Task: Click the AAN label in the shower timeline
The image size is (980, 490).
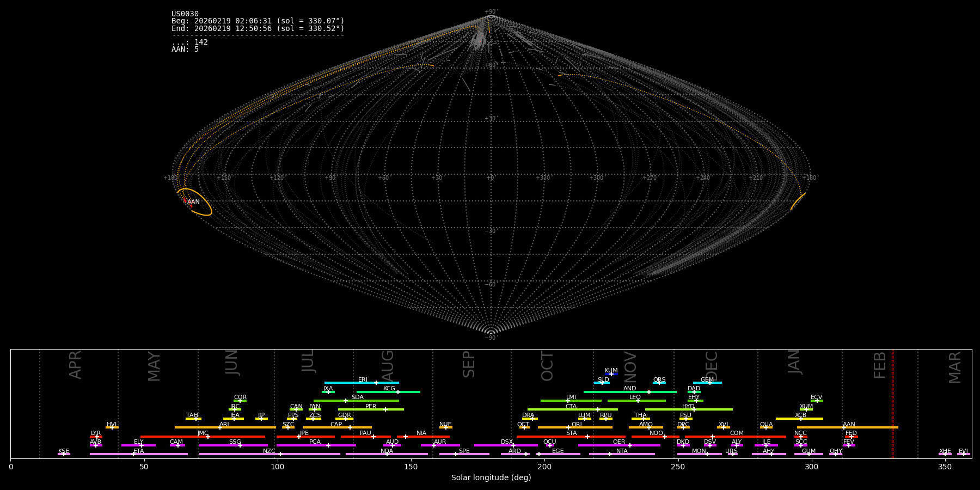Action: click(x=849, y=425)
